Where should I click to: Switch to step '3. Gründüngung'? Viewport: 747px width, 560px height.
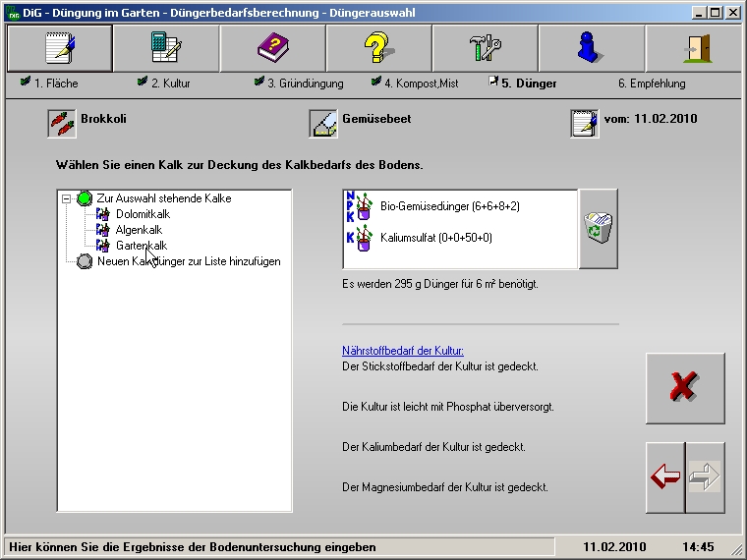[x=305, y=84]
